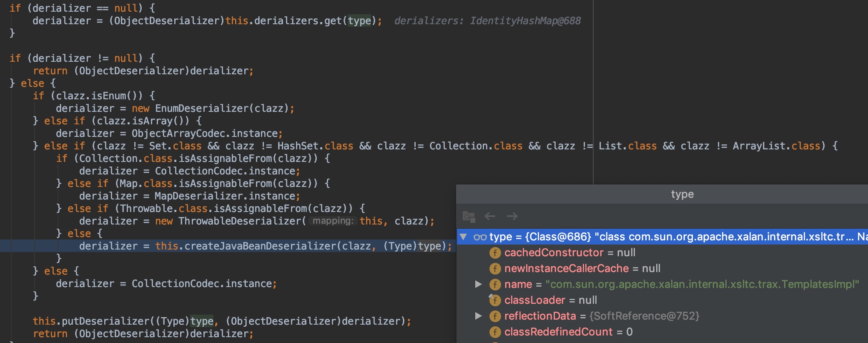Click 'Throwable.class' in the code
Viewport: 868px width, 343px height.
(x=164, y=209)
